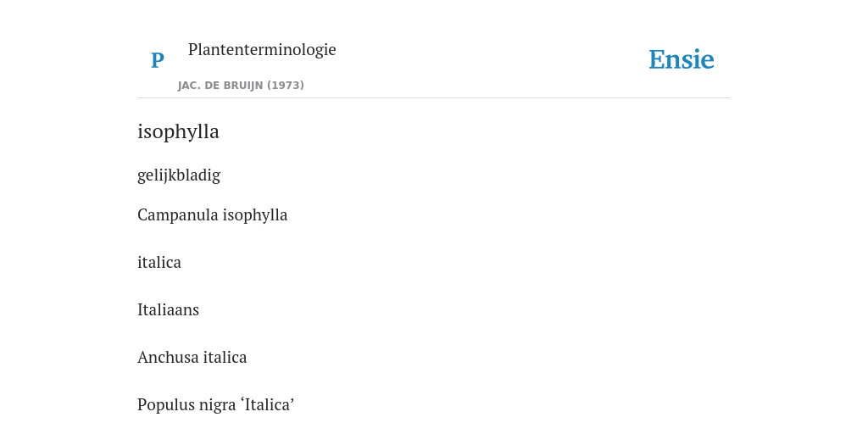Viewport: 868px width, 434px height.
Task: Select the Campanula isophylla example line
Action: tap(213, 214)
